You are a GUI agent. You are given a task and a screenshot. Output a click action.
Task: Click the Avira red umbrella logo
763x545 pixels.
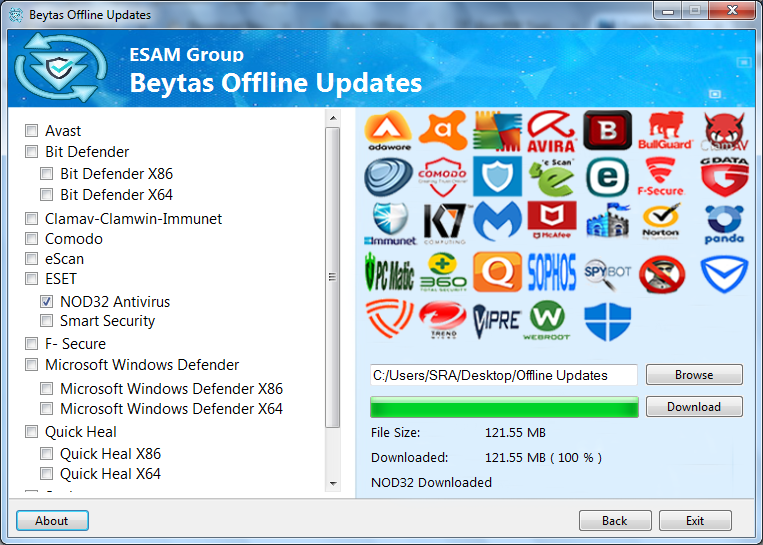click(x=552, y=131)
